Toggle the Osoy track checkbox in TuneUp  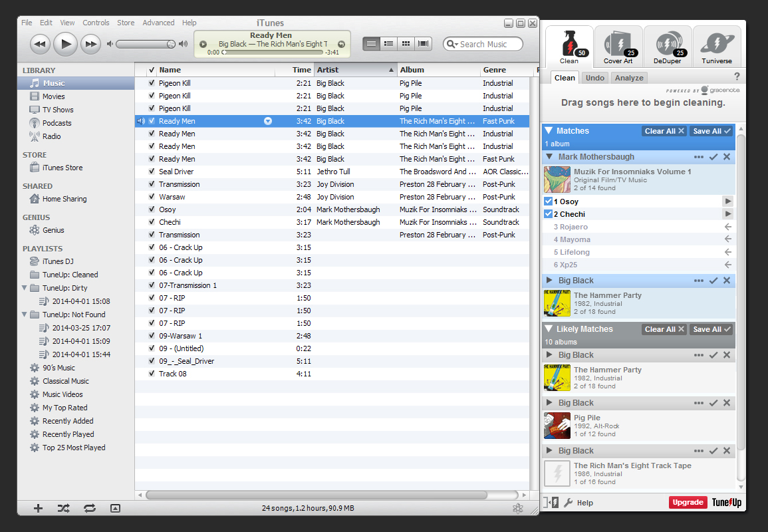click(x=548, y=201)
